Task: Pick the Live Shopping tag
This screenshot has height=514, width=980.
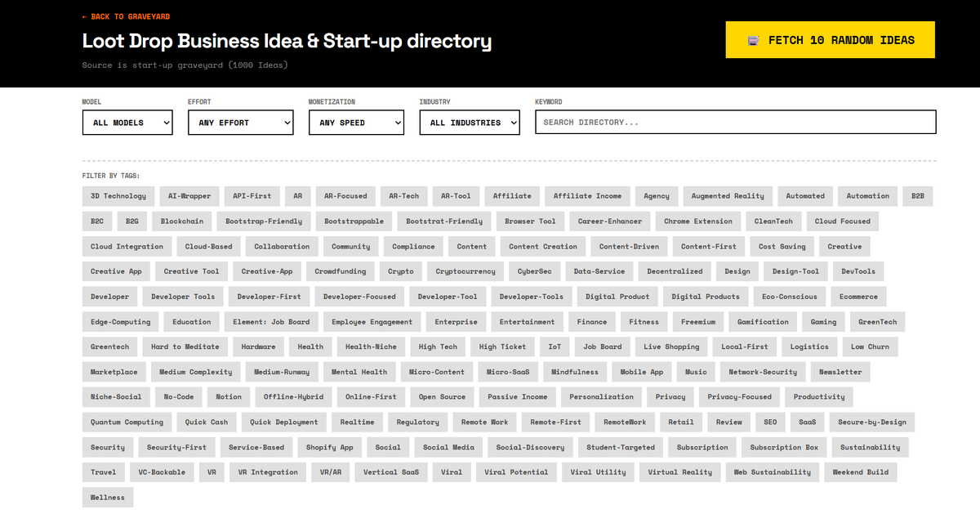Action: (671, 346)
